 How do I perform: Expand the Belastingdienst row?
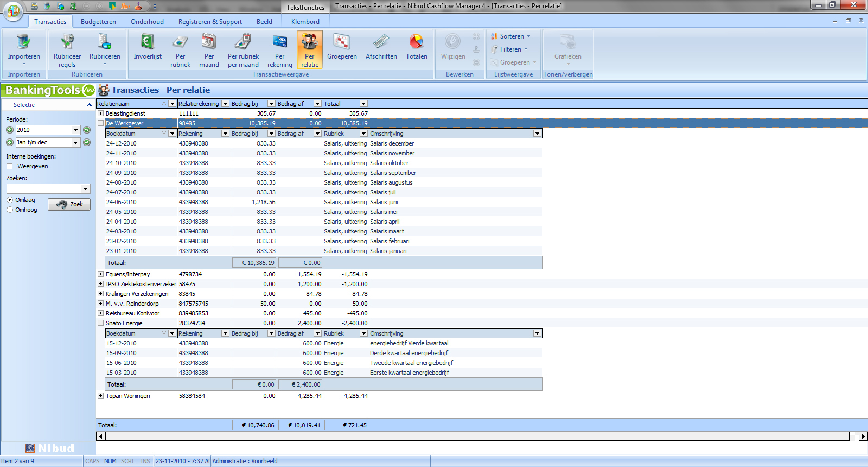pos(100,113)
